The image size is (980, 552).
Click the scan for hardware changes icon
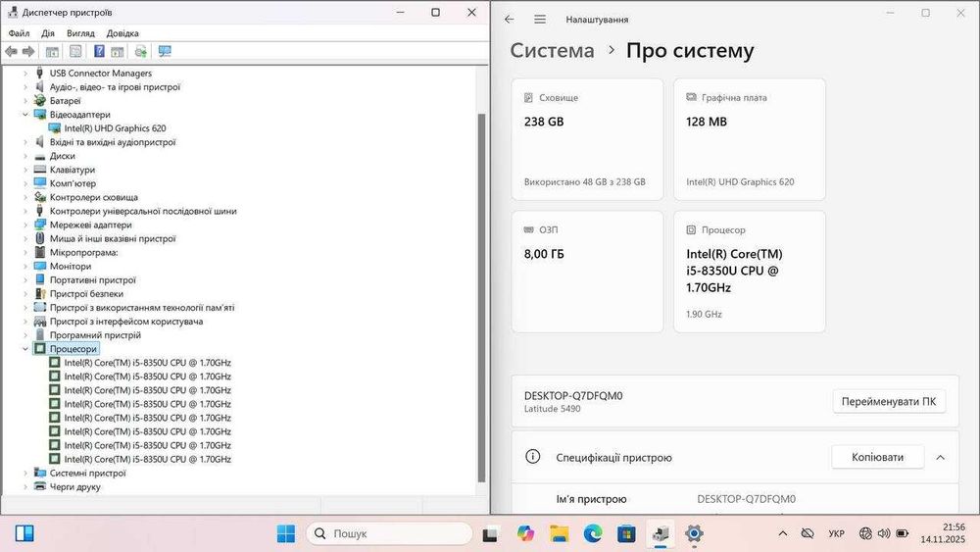pyautogui.click(x=140, y=51)
